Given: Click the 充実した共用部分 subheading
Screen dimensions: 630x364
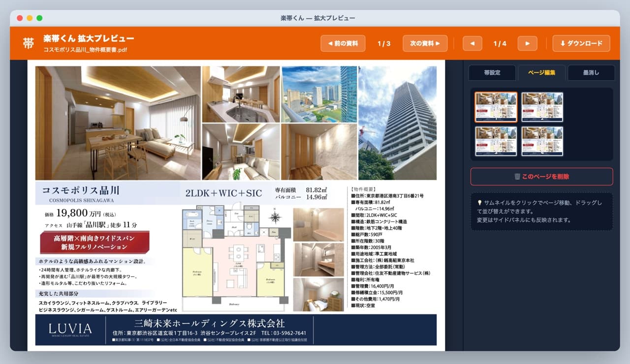Looking at the screenshot, I should click(60, 293).
